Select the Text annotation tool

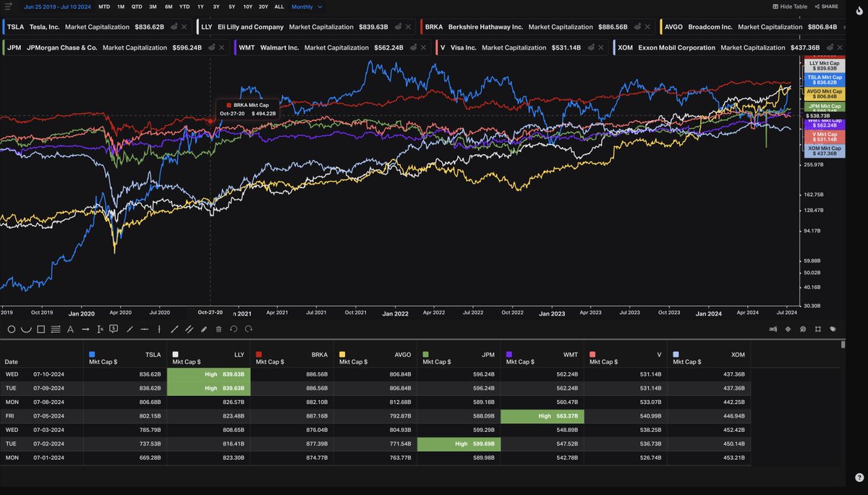point(70,329)
